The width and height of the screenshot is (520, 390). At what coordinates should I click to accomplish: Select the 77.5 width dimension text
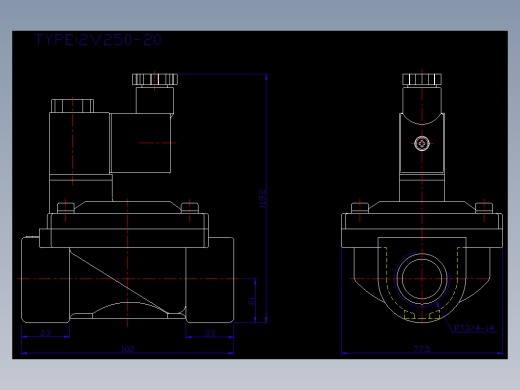pyautogui.click(x=422, y=349)
